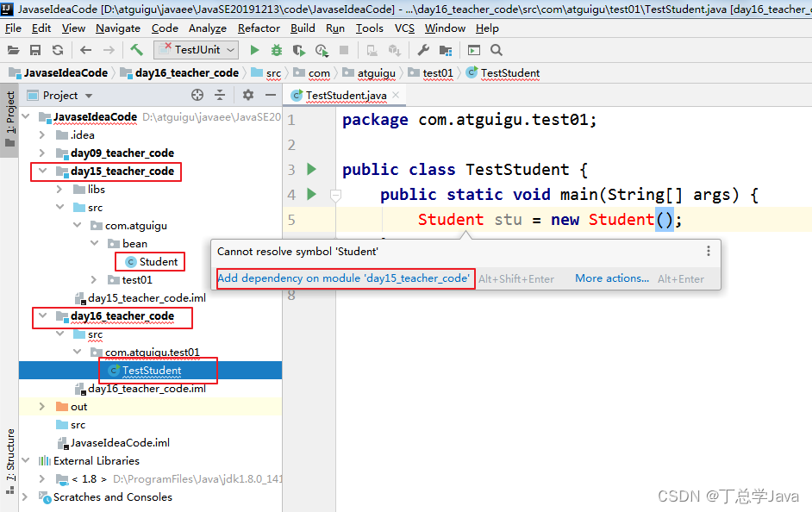Toggle the Structure tool window
Image resolution: width=812 pixels, height=512 pixels.
point(9,461)
